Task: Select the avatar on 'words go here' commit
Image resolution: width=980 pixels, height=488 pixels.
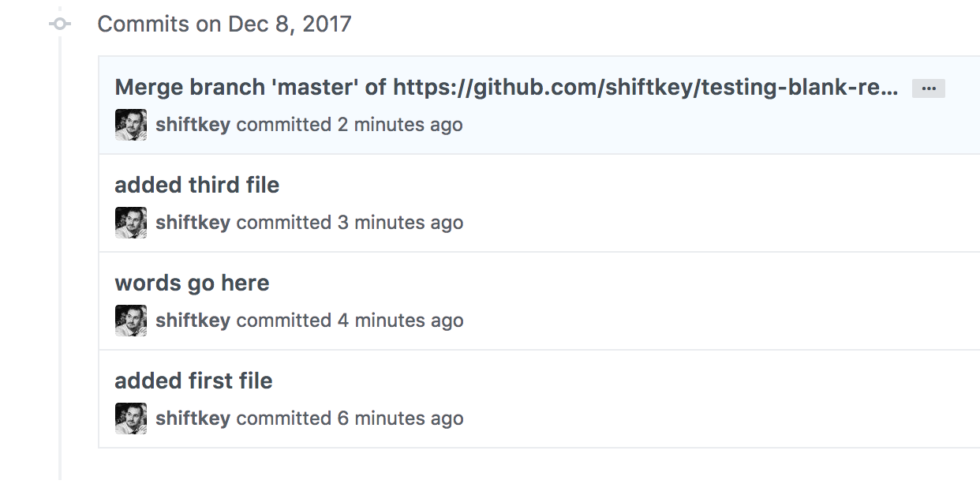Action: click(x=130, y=320)
